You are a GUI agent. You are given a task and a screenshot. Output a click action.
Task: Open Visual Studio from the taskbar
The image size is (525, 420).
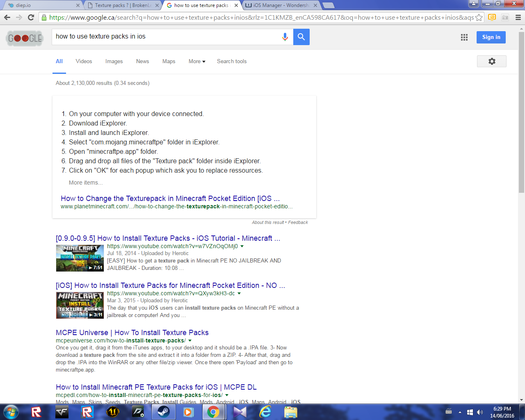click(x=240, y=412)
